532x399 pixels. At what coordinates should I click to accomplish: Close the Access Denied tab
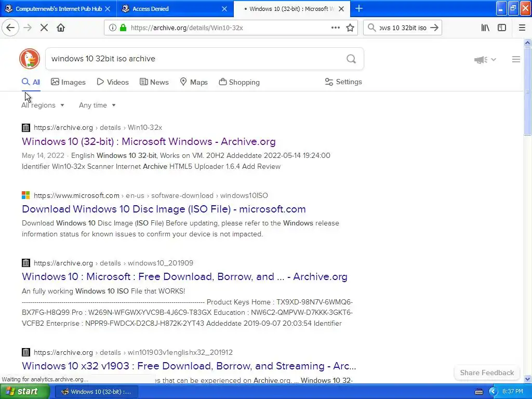[224, 9]
